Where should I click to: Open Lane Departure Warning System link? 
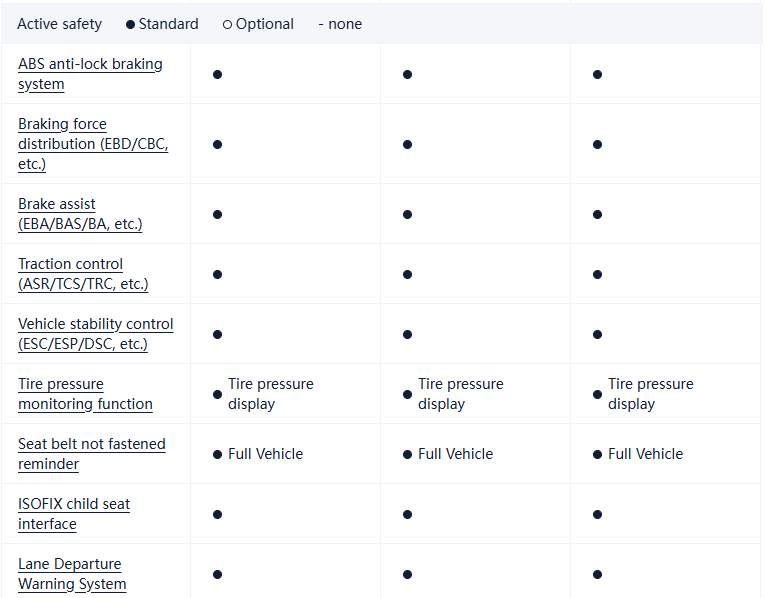(72, 574)
